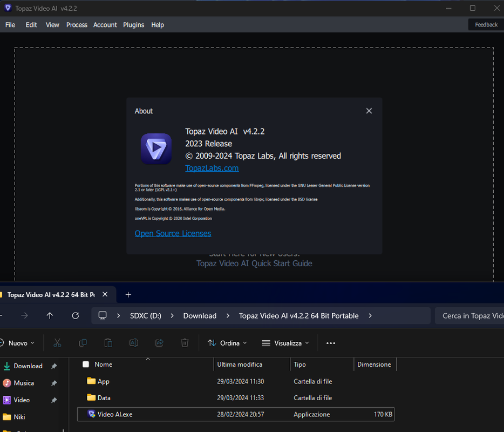
Task: Open the Help menu
Action: (158, 25)
